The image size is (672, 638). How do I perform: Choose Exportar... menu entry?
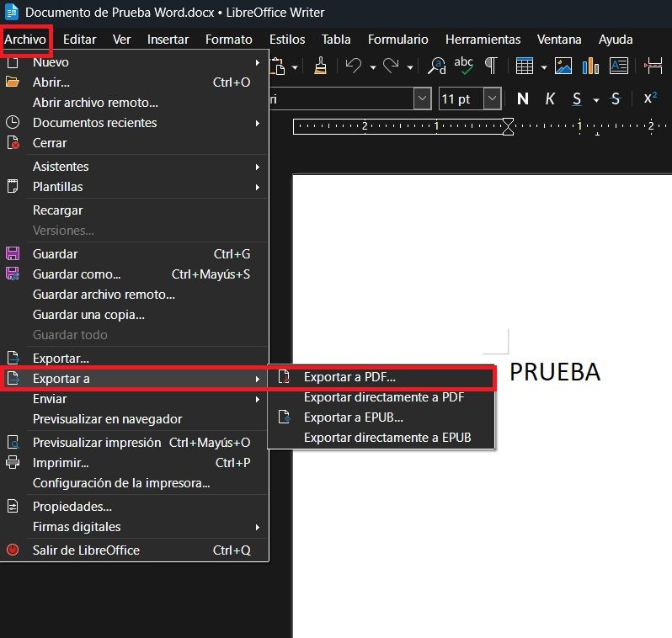[134, 359]
